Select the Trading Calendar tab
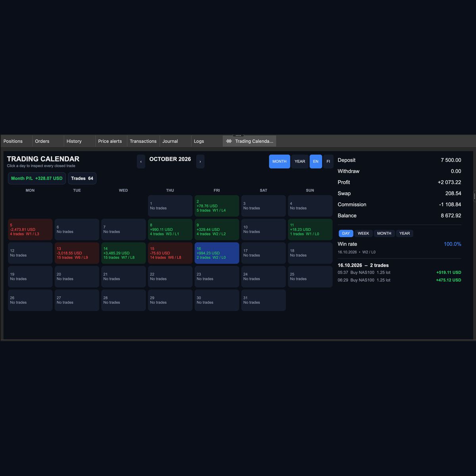Screen dimensions: 476x476 pos(250,141)
